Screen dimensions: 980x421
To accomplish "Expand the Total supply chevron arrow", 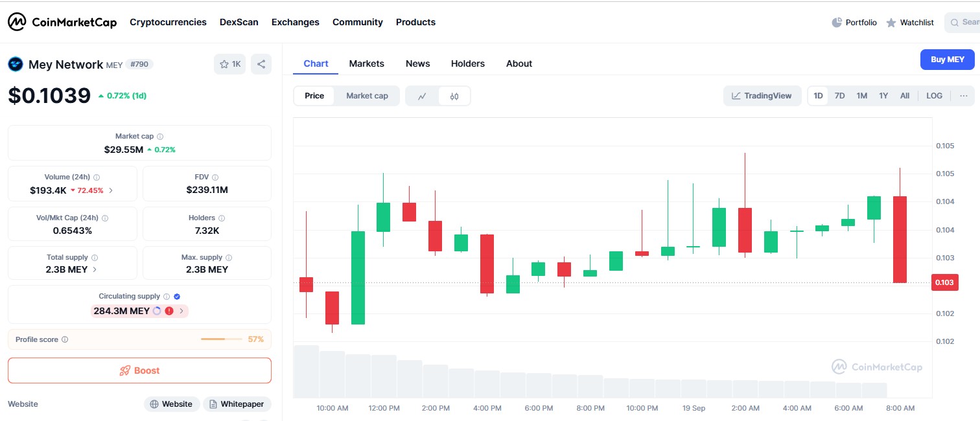I will 95,269.
